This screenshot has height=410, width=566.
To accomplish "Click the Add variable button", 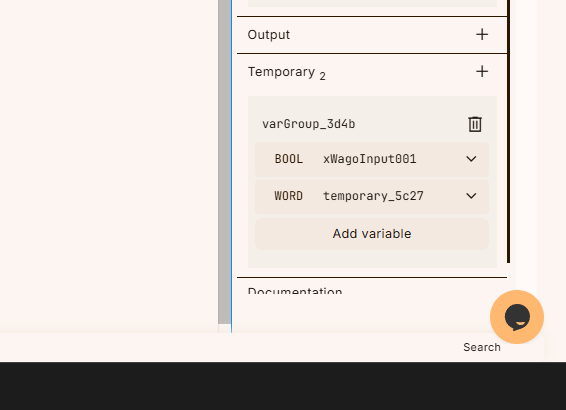I will (x=372, y=234).
